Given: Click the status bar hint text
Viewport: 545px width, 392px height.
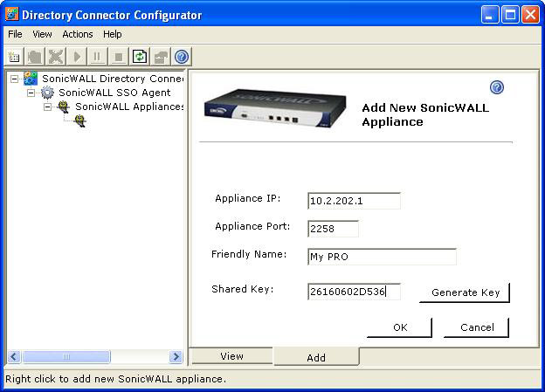Looking at the screenshot, I should click(x=115, y=379).
